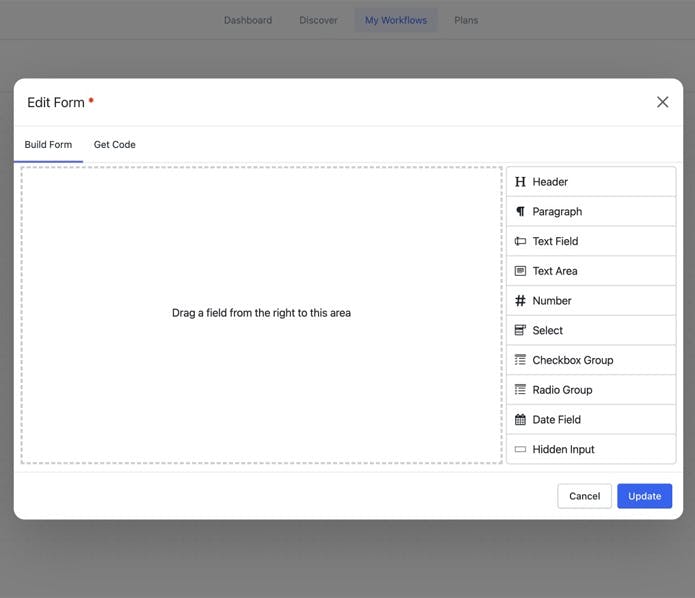Click the Text Field icon
The height and width of the screenshot is (598, 695).
point(520,241)
